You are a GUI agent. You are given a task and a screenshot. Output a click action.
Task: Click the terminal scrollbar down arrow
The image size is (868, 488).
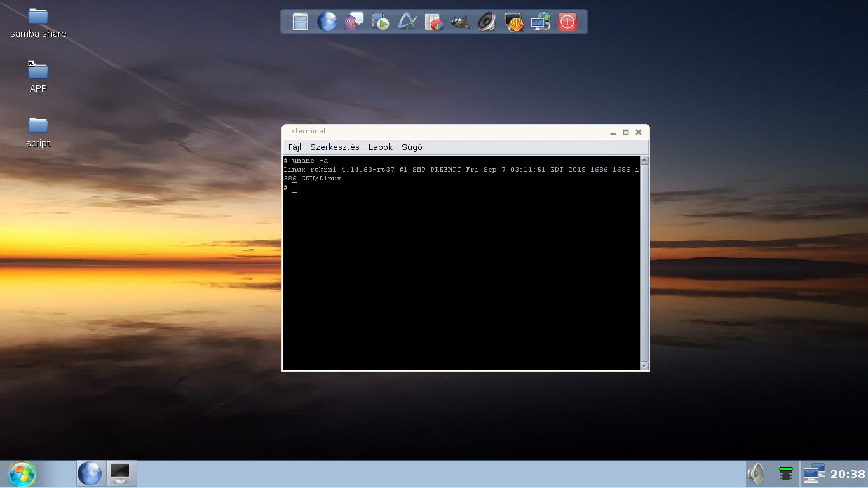tap(644, 366)
